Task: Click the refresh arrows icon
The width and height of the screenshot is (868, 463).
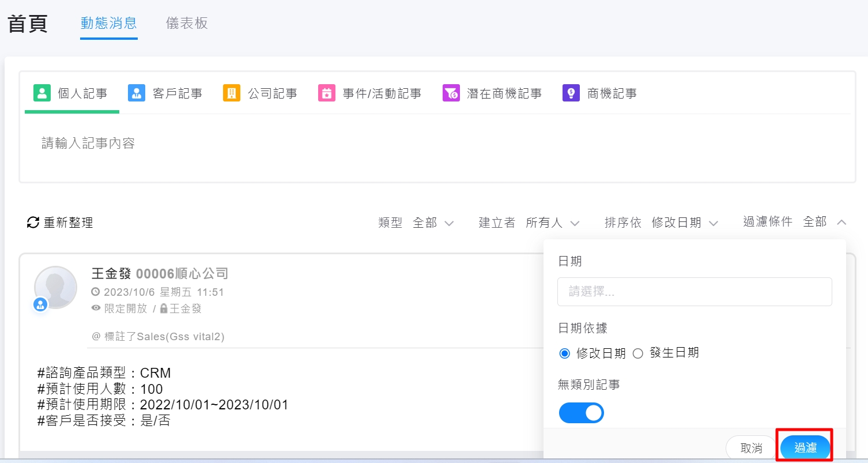Action: [x=33, y=223]
